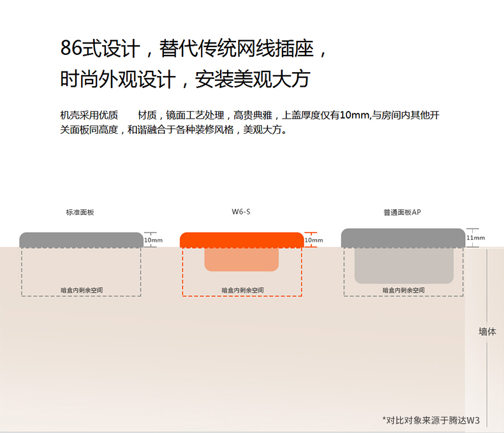The image size is (504, 433).
Task: Click the gray AP inner body block
Action: coord(404,266)
